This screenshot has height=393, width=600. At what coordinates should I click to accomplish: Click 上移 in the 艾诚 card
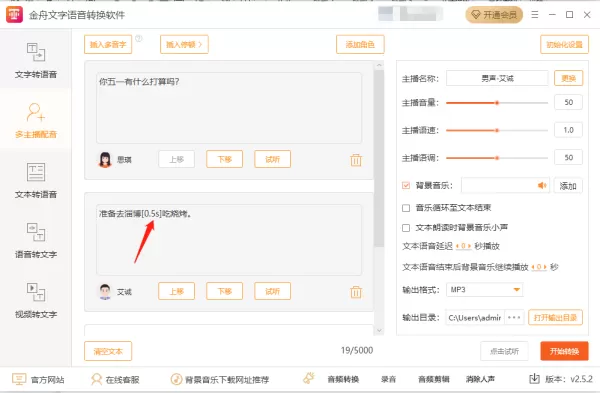176,291
